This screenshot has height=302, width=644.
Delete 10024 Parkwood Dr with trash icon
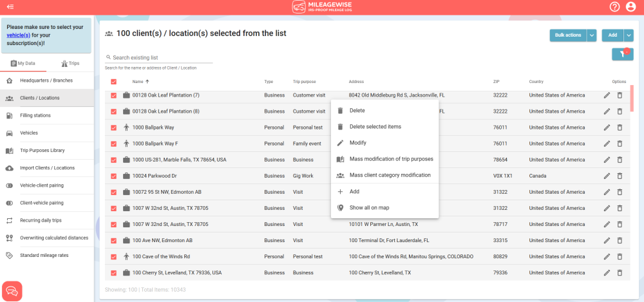point(620,176)
